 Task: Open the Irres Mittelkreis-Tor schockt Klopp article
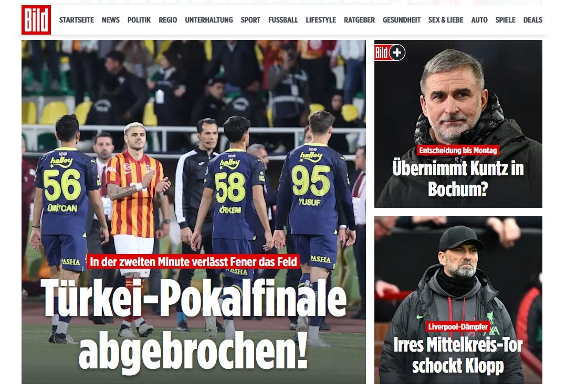(x=458, y=355)
